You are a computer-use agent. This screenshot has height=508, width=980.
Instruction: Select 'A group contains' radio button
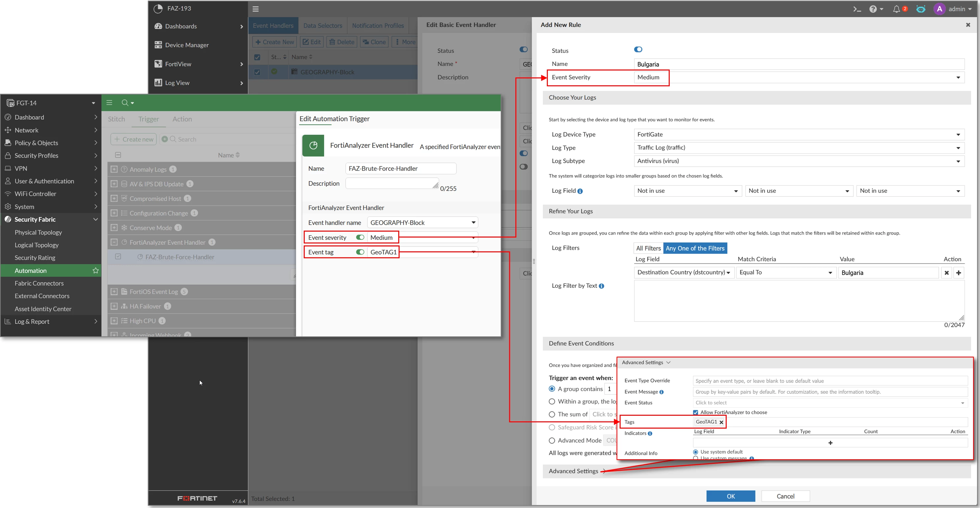[552, 389]
